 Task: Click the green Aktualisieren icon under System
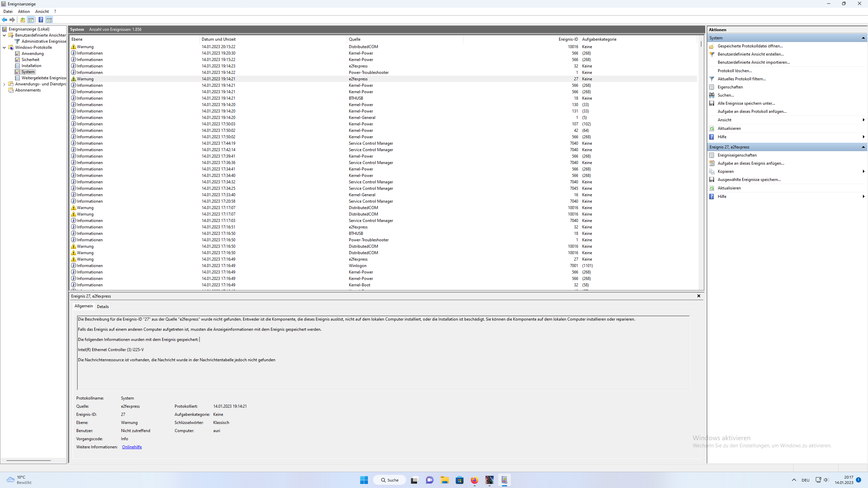712,128
